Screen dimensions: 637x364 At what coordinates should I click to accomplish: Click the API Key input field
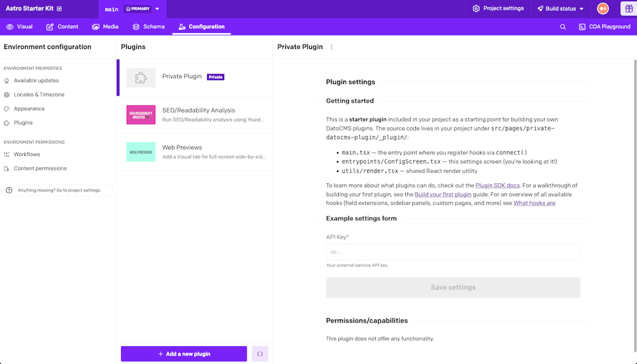(453, 252)
